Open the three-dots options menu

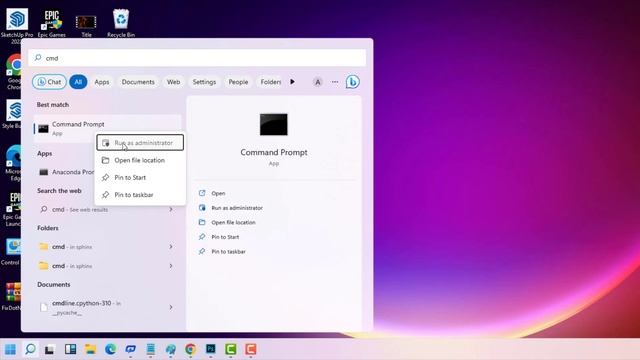click(335, 82)
